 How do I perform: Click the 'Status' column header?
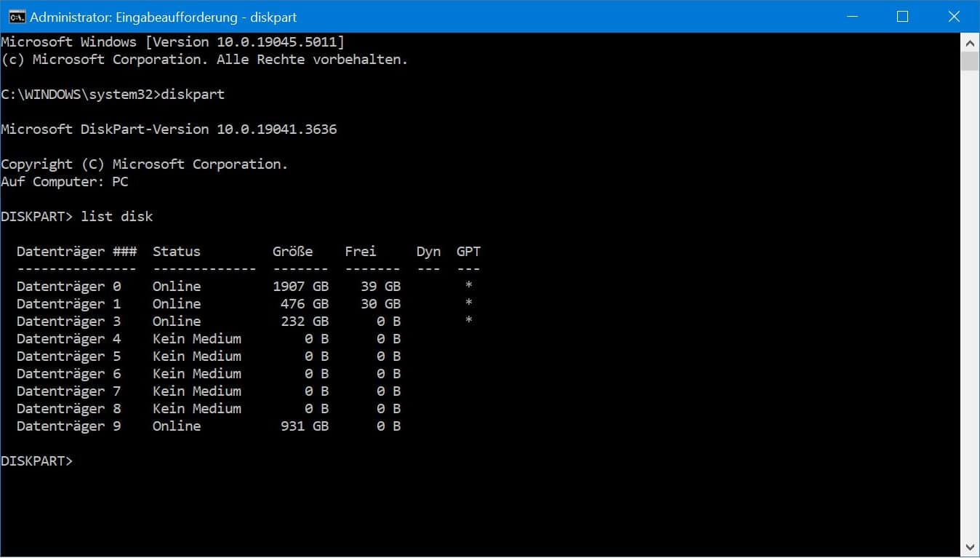tap(177, 252)
